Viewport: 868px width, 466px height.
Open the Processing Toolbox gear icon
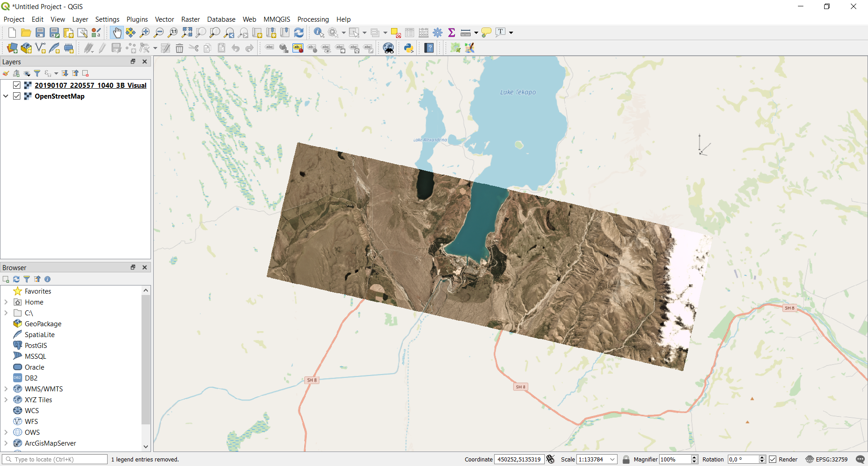click(x=438, y=33)
